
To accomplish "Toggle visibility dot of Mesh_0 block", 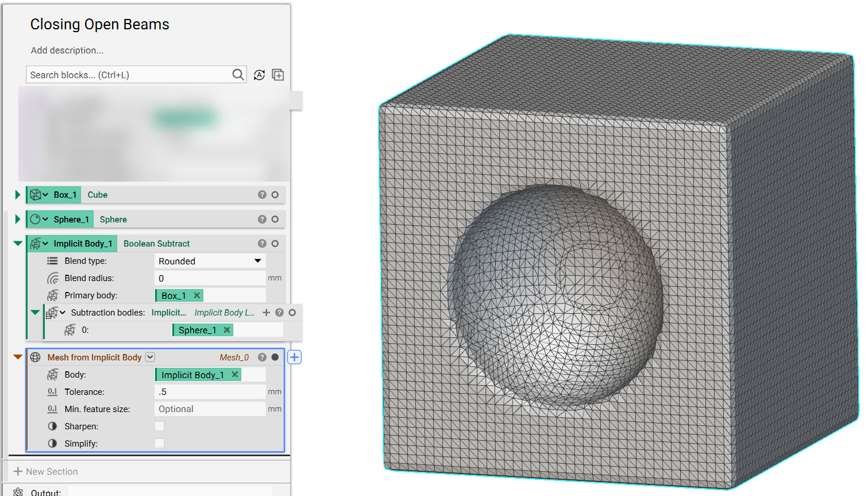I will 275,357.
